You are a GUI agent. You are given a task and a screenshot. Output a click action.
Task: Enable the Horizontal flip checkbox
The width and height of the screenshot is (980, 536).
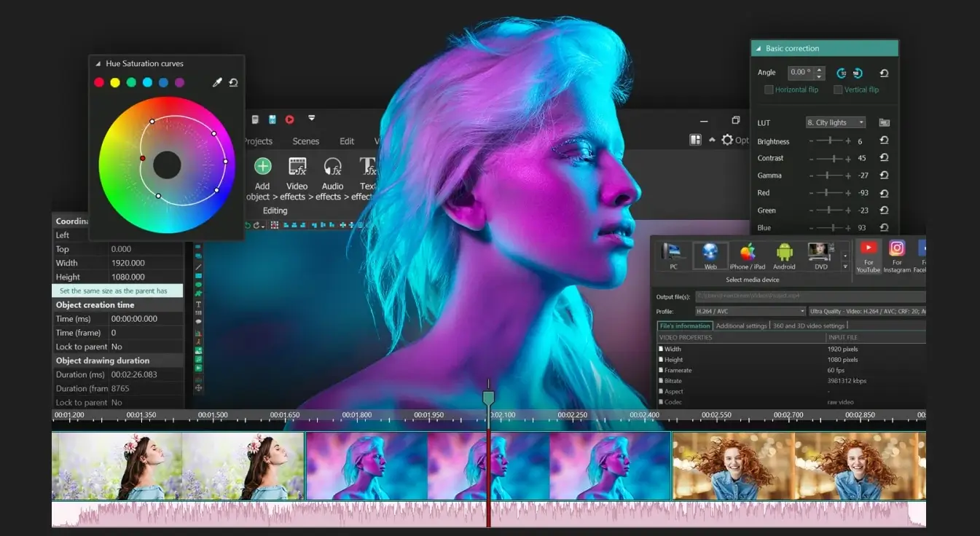pos(769,90)
